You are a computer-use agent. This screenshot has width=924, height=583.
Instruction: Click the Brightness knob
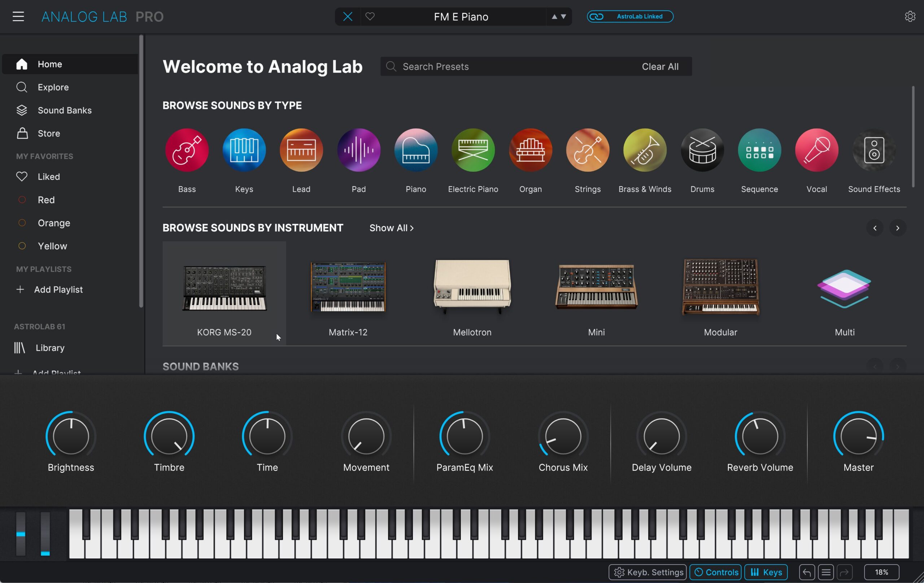tap(71, 436)
